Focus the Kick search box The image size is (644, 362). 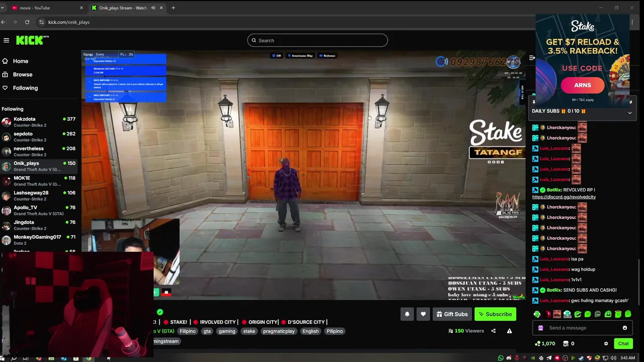pyautogui.click(x=317, y=40)
